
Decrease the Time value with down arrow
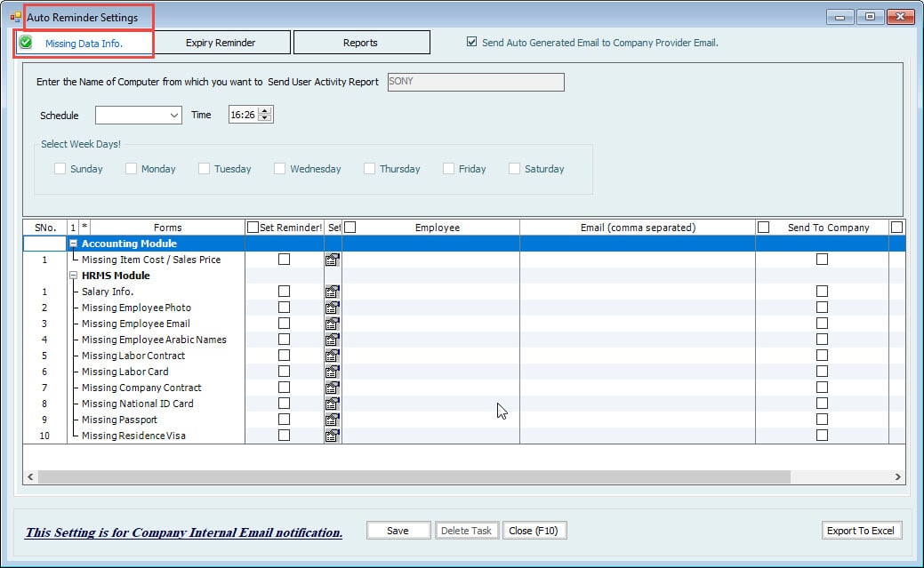pos(265,118)
